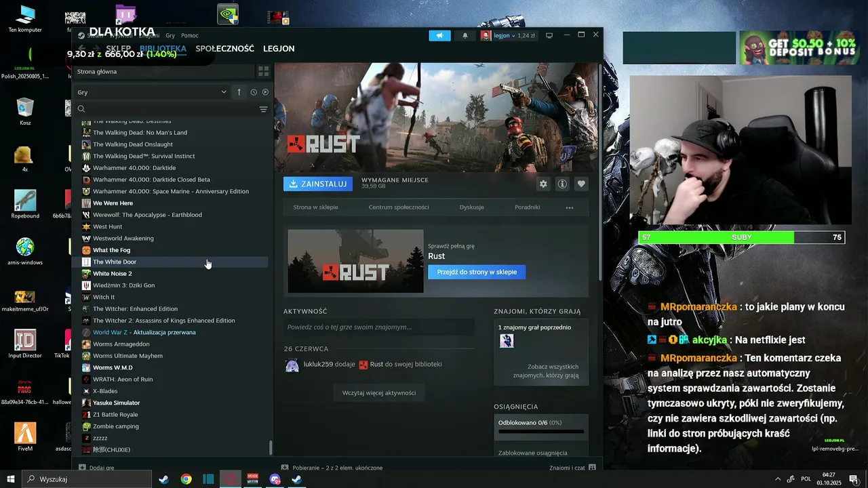Open SKLEP navigation tab

click(118, 49)
